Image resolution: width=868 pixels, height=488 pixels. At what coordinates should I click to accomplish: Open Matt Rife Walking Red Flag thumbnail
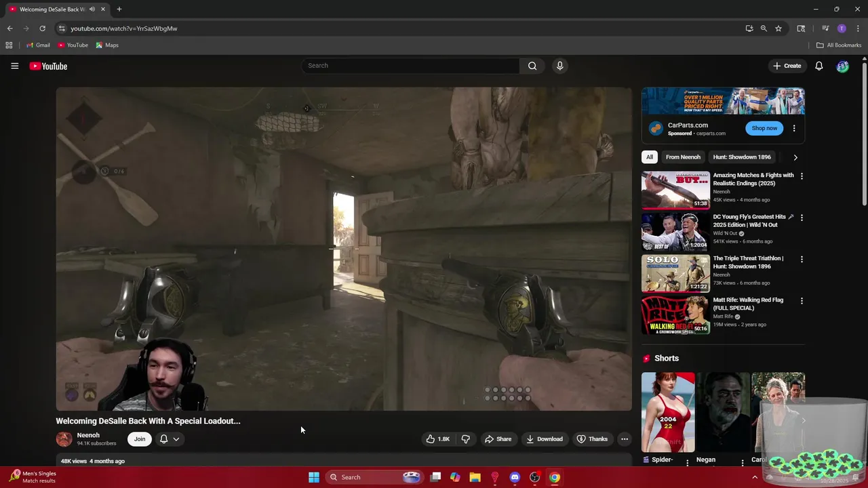(675, 315)
